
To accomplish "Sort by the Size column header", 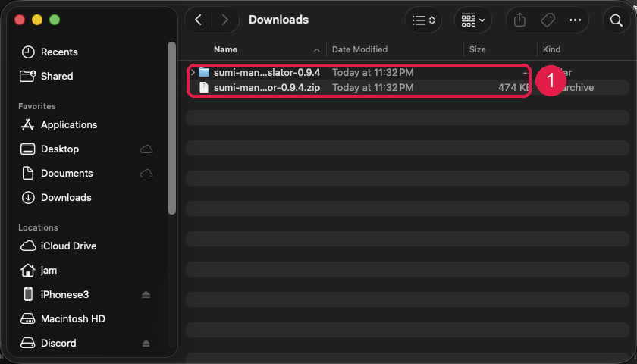I will click(477, 49).
